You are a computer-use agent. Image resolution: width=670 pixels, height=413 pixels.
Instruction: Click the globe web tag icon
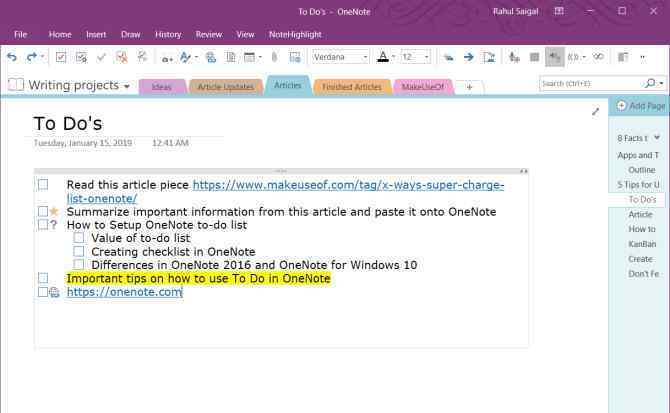(54, 292)
